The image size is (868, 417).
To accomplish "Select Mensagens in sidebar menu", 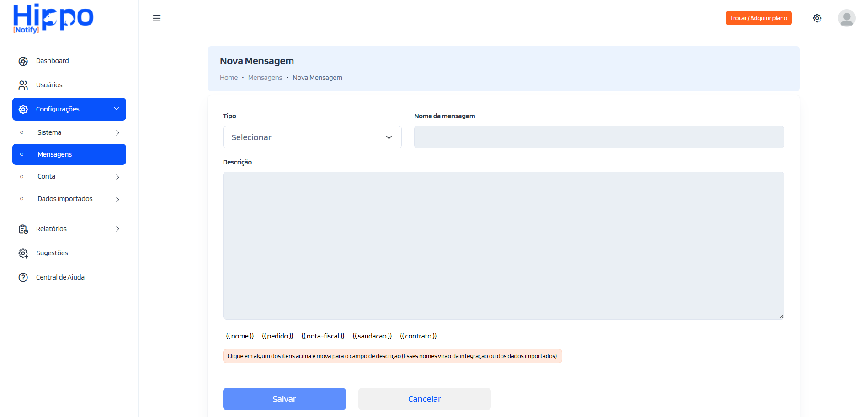I will (x=69, y=155).
